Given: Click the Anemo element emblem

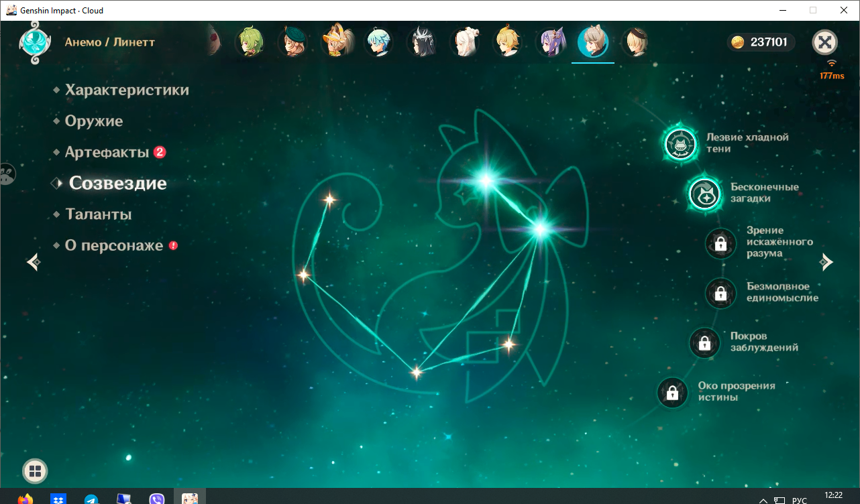Looking at the screenshot, I should pyautogui.click(x=35, y=42).
